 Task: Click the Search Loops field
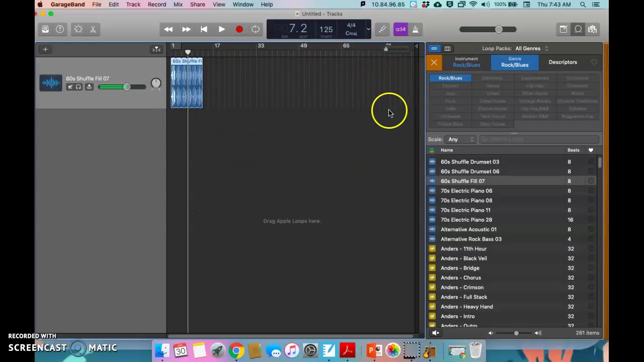tap(539, 139)
